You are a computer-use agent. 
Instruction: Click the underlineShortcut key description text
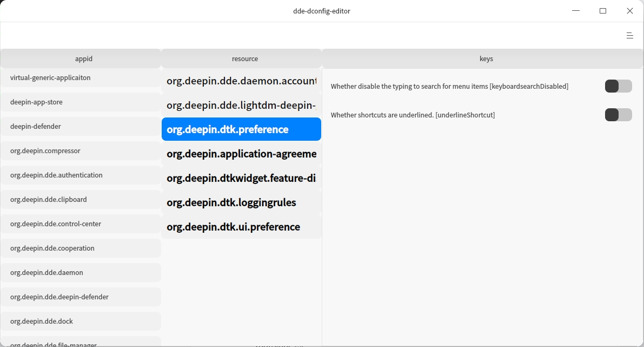click(x=413, y=115)
